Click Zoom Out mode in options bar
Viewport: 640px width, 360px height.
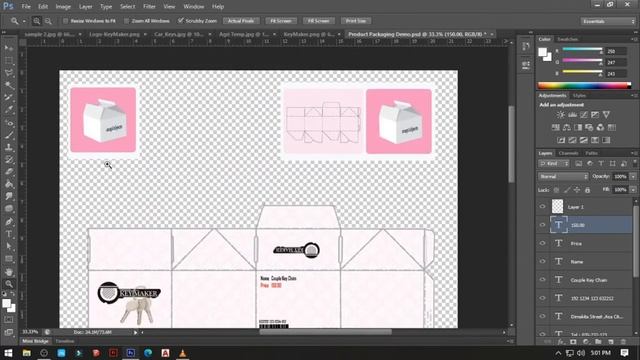coord(48,21)
